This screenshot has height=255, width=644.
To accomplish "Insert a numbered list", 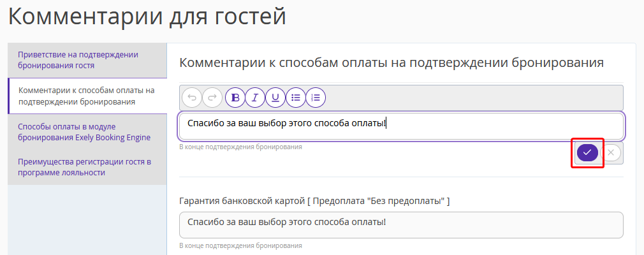I will coord(316,98).
